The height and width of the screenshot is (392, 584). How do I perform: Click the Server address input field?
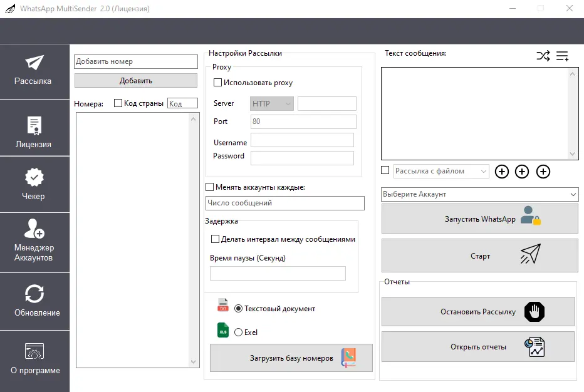click(327, 103)
